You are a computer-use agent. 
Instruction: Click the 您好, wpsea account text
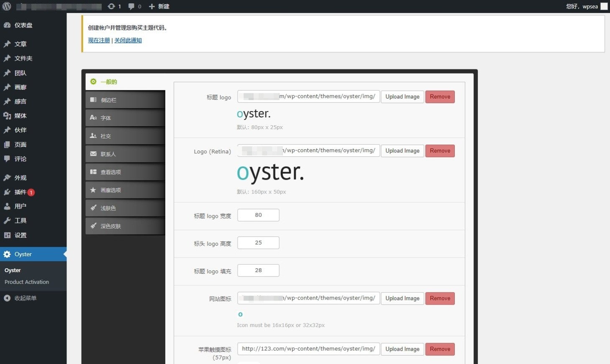point(582,6)
